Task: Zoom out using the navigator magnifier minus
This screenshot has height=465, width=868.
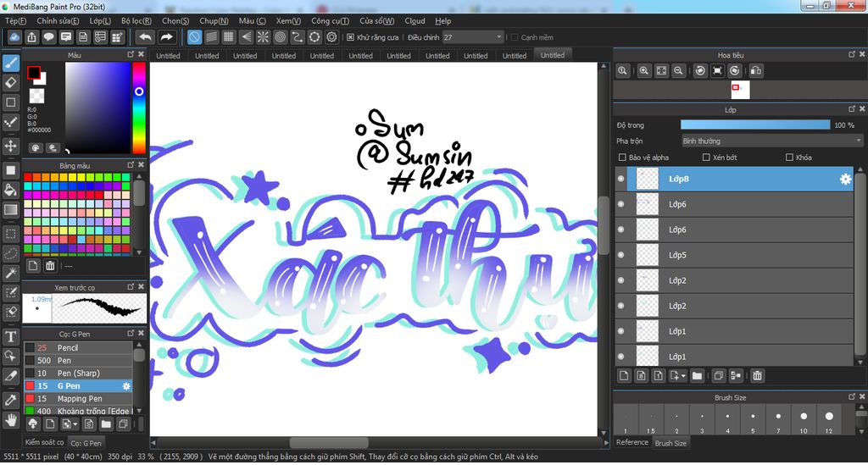Action: 678,71
